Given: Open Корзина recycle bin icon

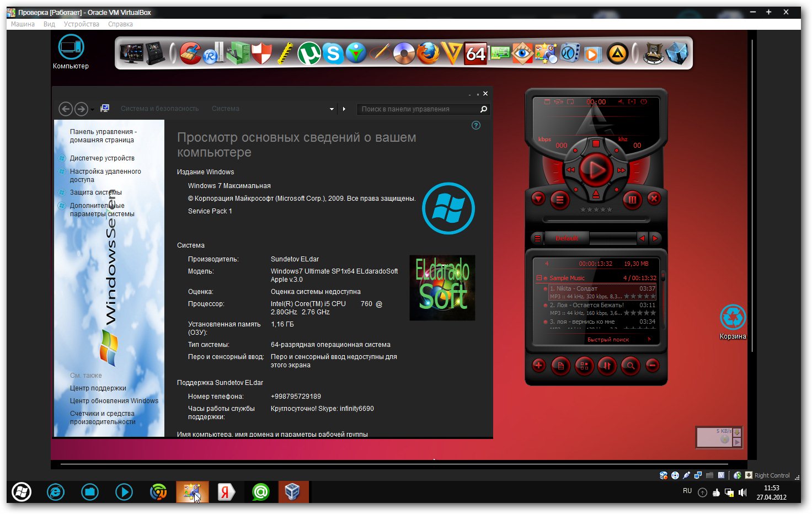Looking at the screenshot, I should [733, 322].
